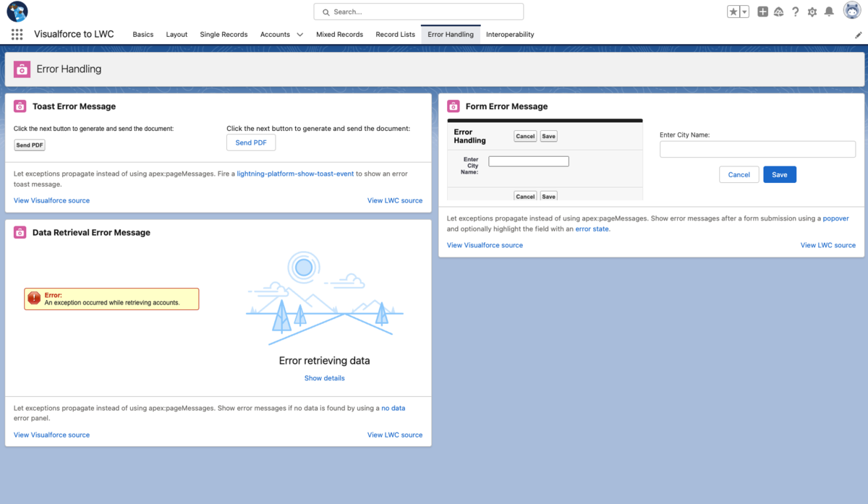868x504 pixels.
Task: Open the global actions plus icon
Action: (x=762, y=12)
